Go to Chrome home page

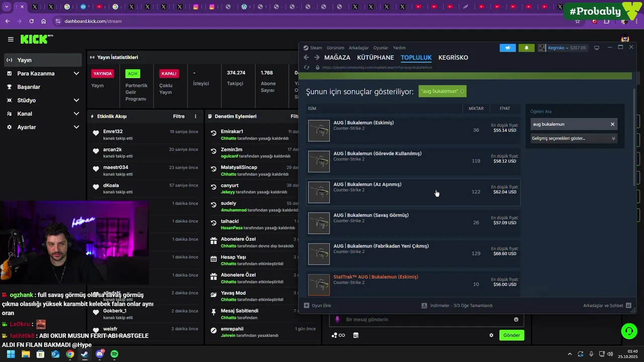44,21
